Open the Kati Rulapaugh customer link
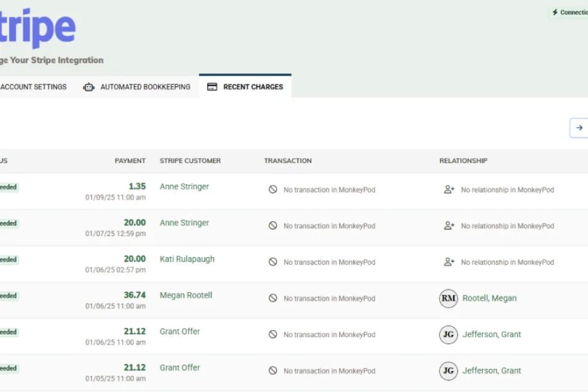 [187, 259]
